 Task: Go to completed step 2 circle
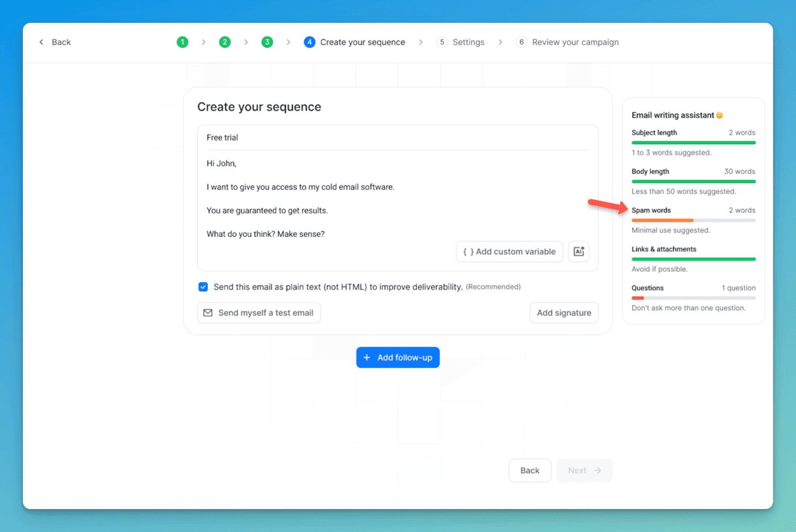[225, 42]
